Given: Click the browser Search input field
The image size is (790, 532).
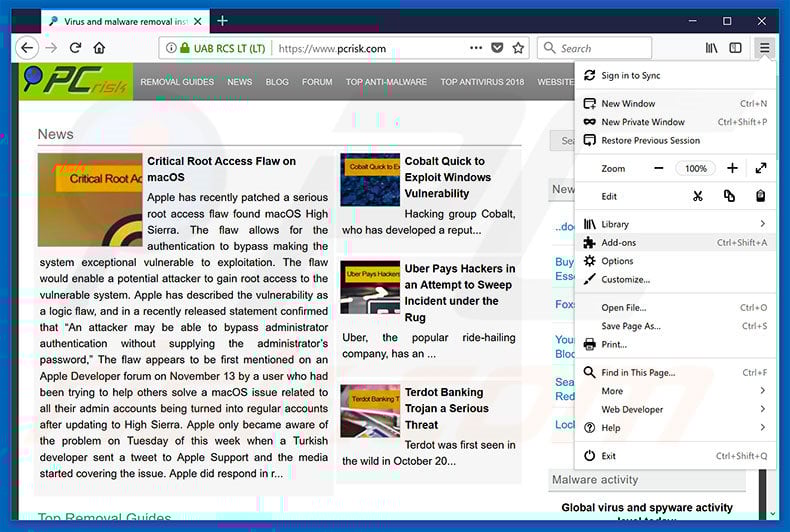Looking at the screenshot, I should 595,48.
